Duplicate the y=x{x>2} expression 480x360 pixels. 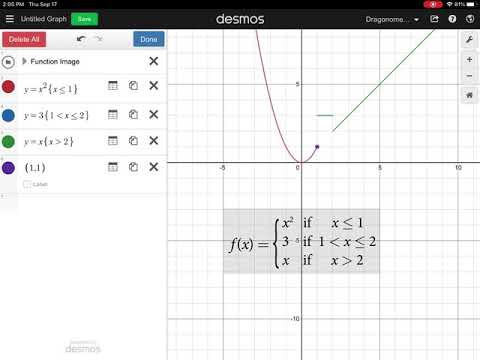click(133, 141)
